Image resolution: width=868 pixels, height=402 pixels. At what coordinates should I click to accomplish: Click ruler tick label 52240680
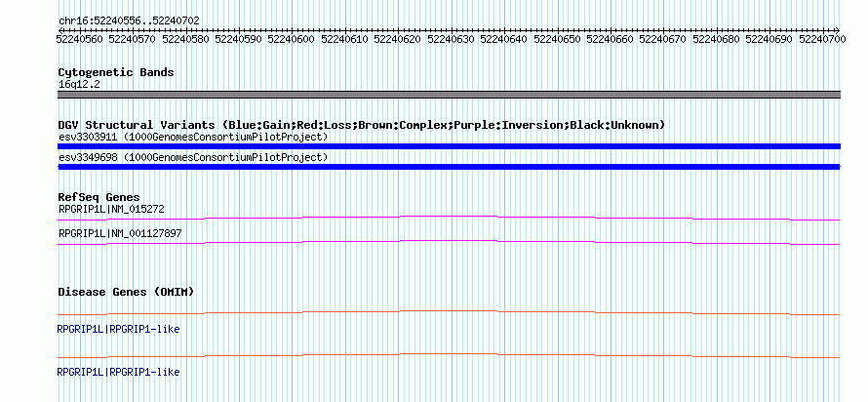pyautogui.click(x=716, y=39)
